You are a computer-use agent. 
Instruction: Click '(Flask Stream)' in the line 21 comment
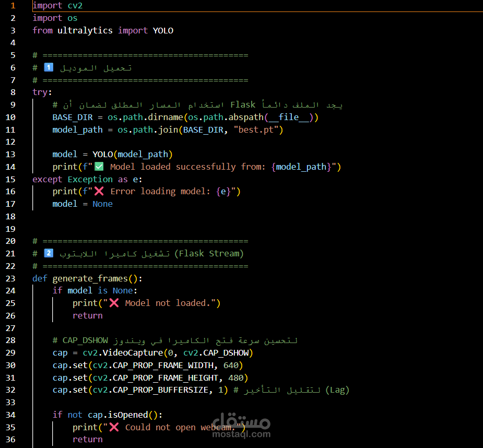click(209, 254)
